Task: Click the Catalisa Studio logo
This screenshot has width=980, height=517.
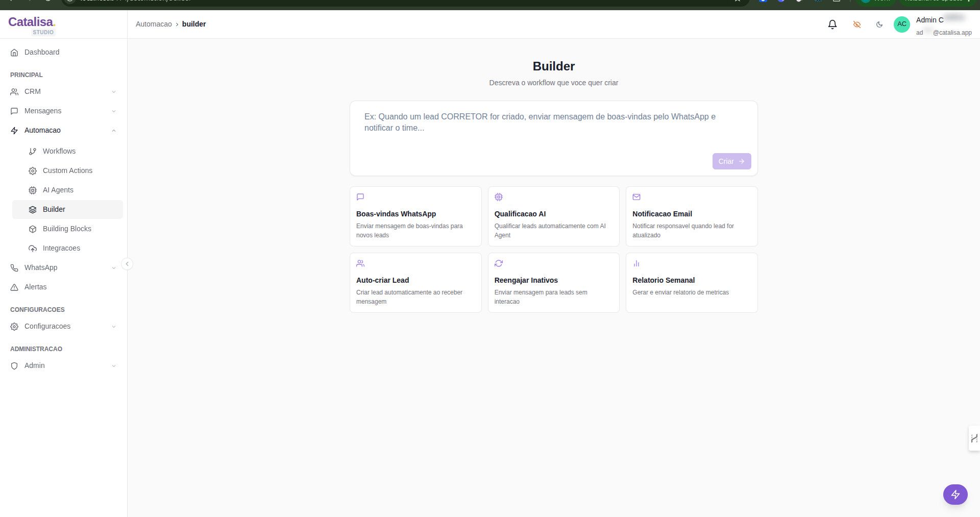Action: click(32, 25)
